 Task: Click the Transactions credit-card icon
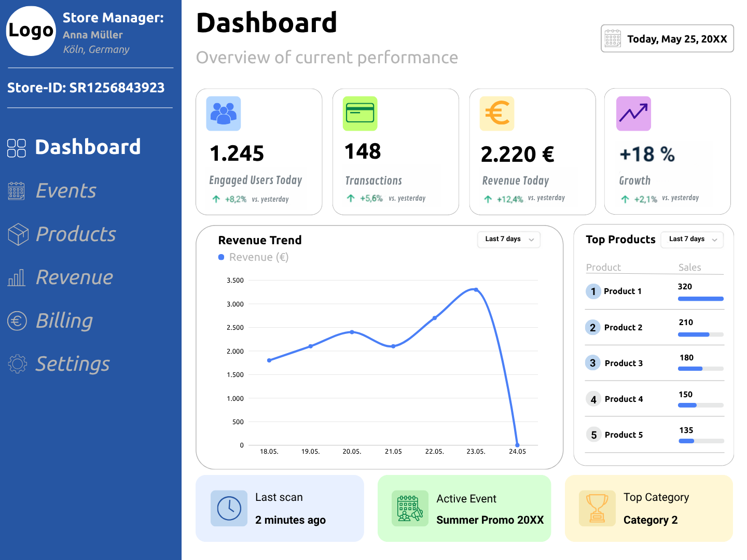pos(360,114)
